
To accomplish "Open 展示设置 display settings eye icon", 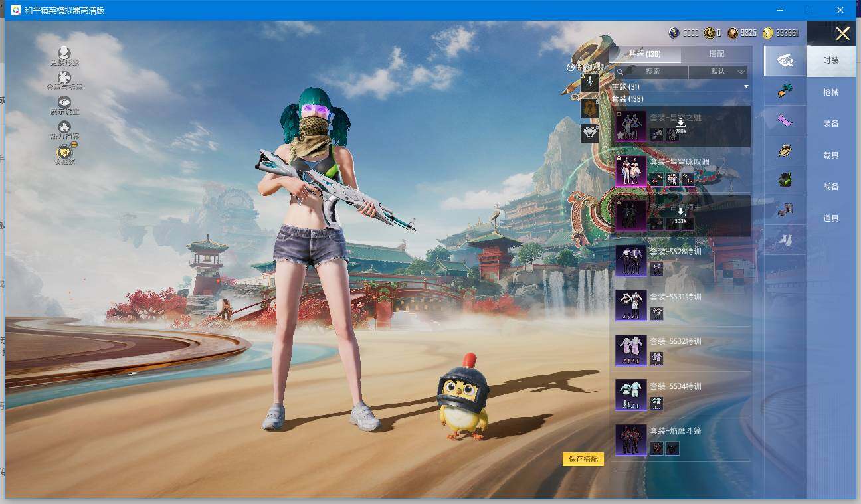I will pos(64,102).
